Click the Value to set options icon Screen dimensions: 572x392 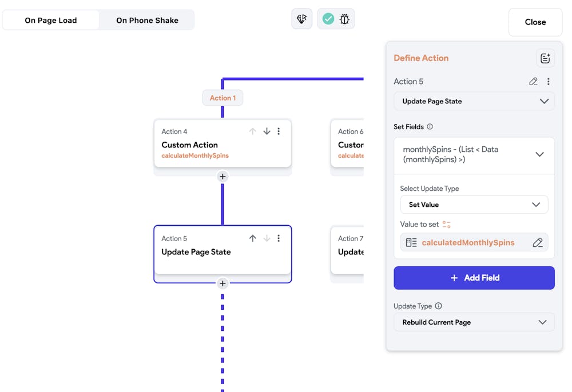(447, 225)
